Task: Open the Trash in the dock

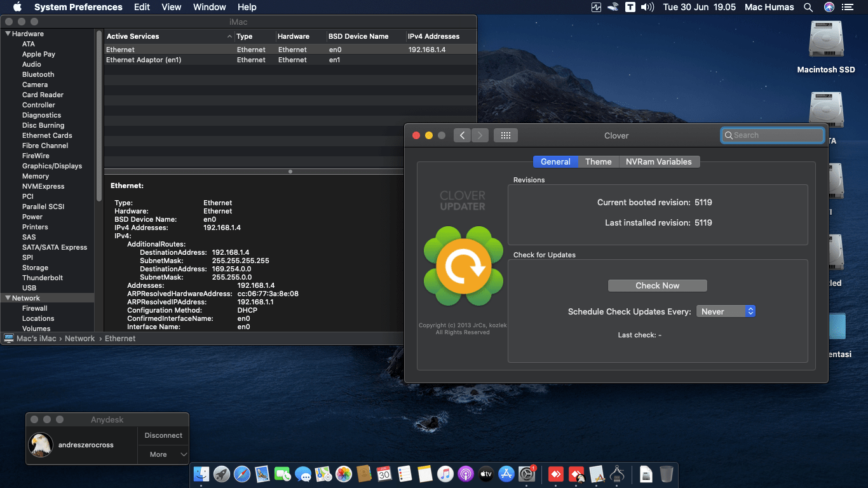Action: point(667,474)
